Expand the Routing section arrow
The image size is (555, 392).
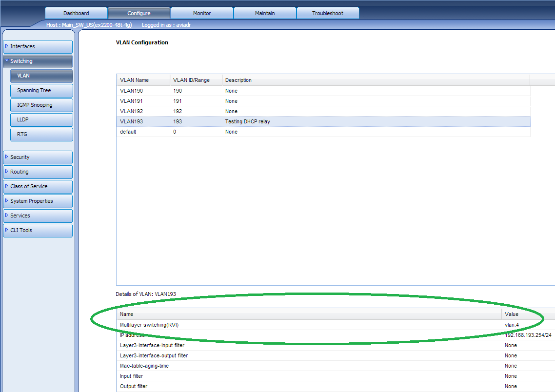tap(6, 171)
